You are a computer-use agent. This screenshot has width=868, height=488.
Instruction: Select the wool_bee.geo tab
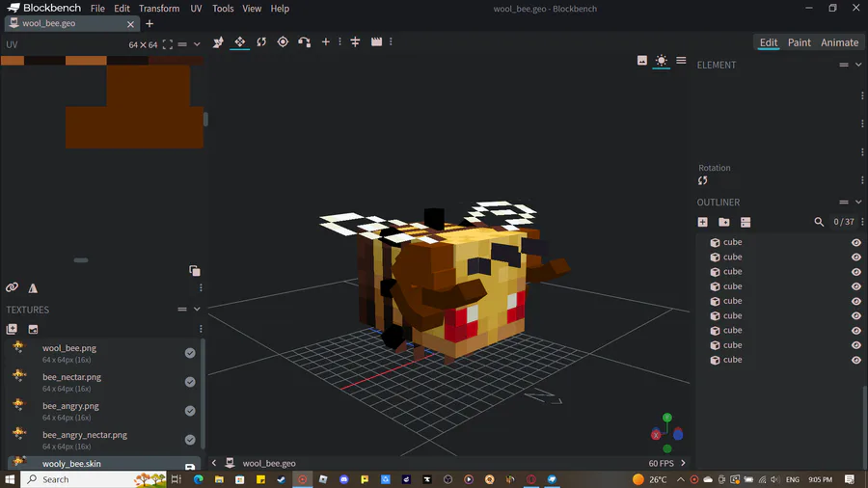click(72, 24)
